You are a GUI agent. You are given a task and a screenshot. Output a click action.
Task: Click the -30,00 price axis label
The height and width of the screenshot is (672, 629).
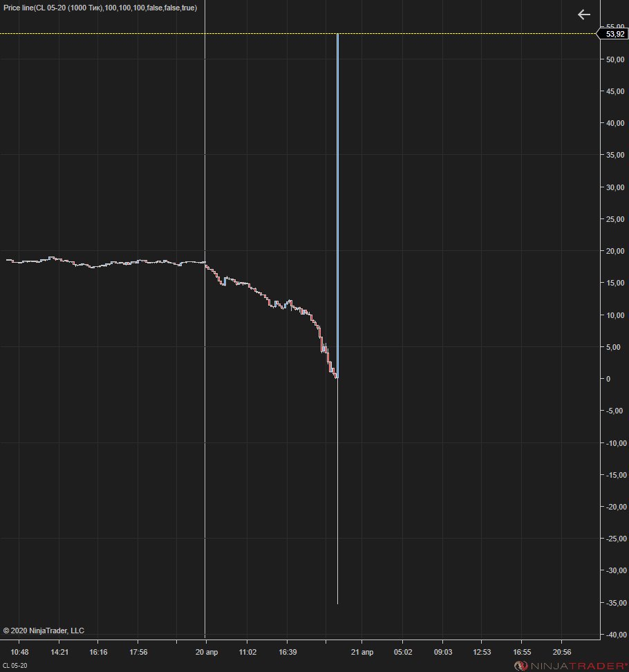615,570
